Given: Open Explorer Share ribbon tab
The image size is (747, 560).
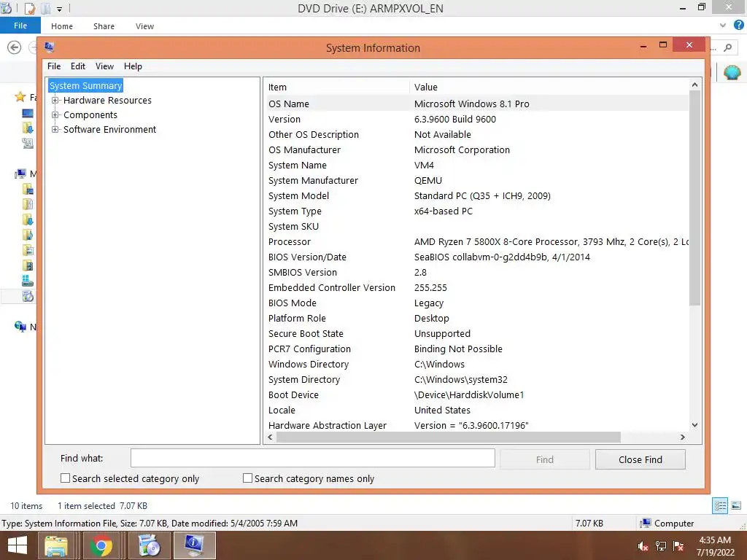Looking at the screenshot, I should (x=104, y=26).
